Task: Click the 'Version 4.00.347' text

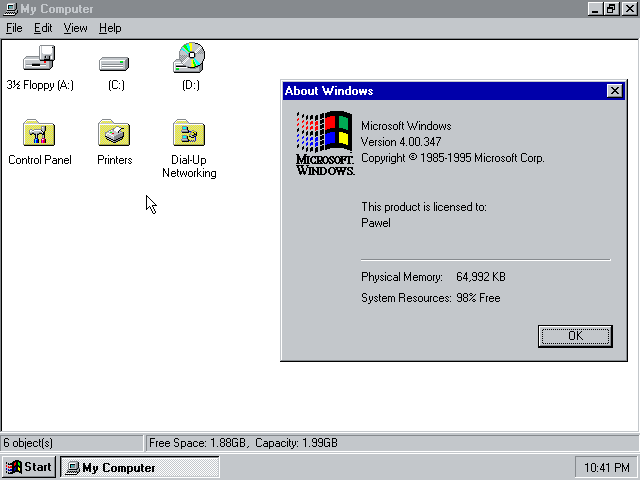Action: coord(401,142)
